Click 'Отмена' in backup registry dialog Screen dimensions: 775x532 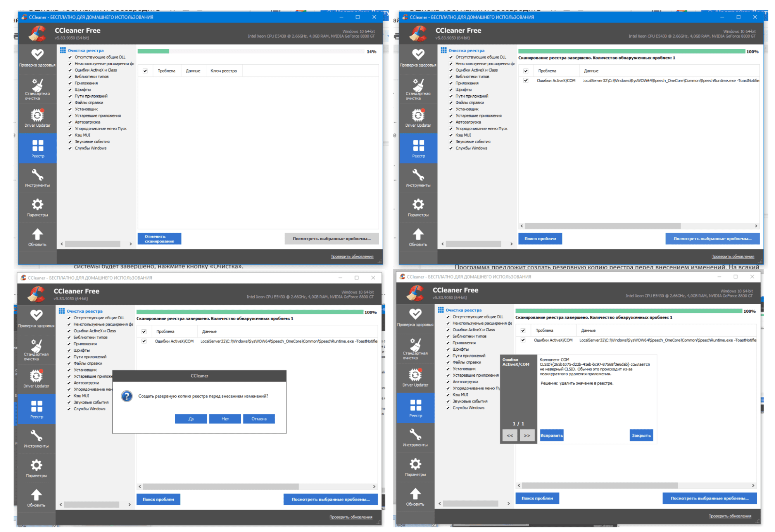(x=259, y=419)
